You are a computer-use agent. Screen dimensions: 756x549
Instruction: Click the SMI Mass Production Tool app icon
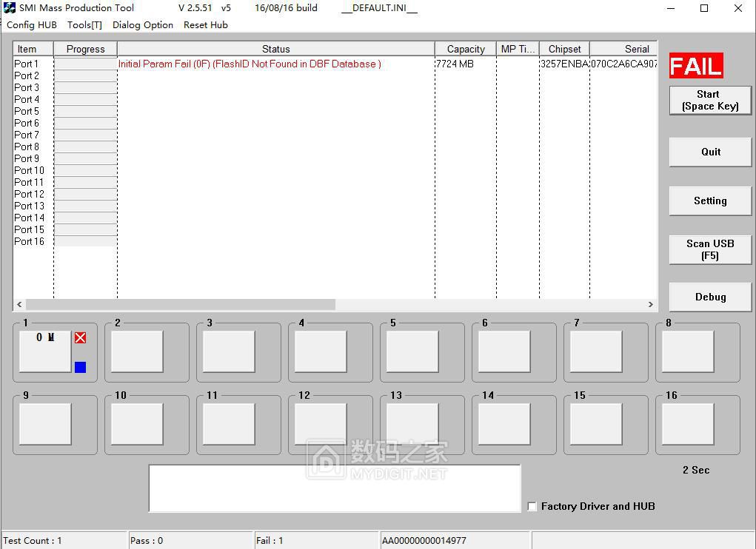(x=9, y=7)
